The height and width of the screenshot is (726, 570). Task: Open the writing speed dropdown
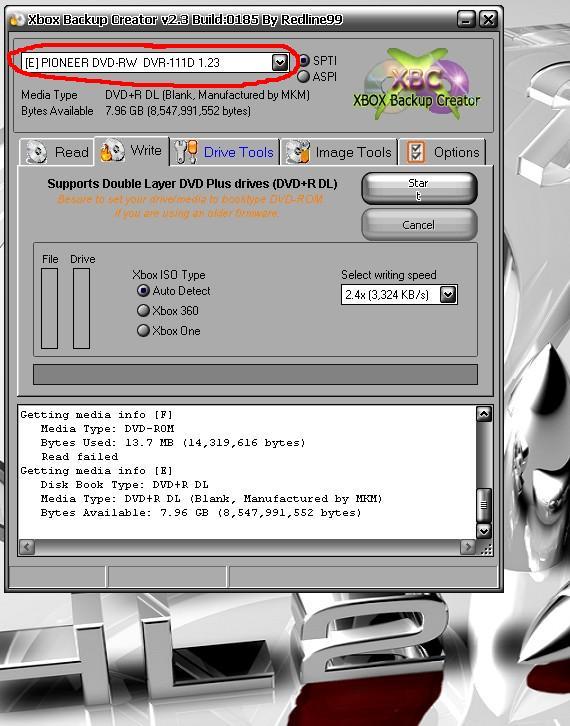(448, 294)
